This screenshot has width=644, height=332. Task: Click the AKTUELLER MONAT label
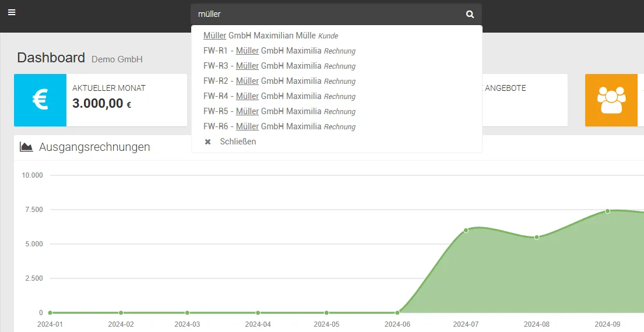click(x=109, y=88)
